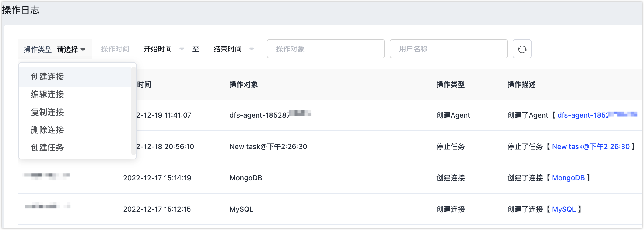Select 创建连接 from the dropdown list

[x=47, y=77]
